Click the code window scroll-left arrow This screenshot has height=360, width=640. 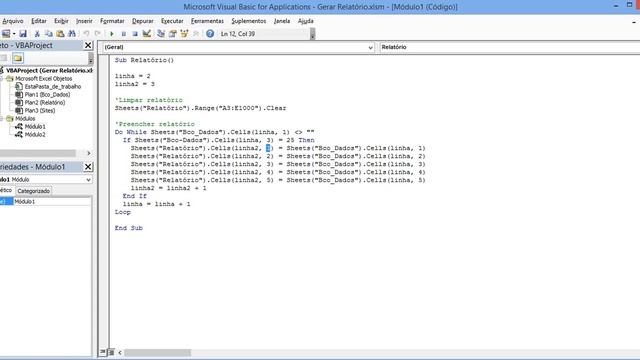click(120, 352)
